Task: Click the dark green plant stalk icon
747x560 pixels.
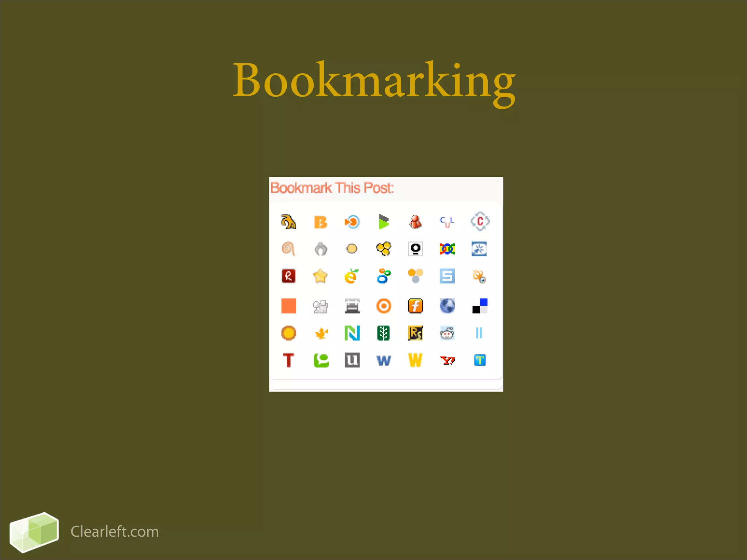Action: 383,333
